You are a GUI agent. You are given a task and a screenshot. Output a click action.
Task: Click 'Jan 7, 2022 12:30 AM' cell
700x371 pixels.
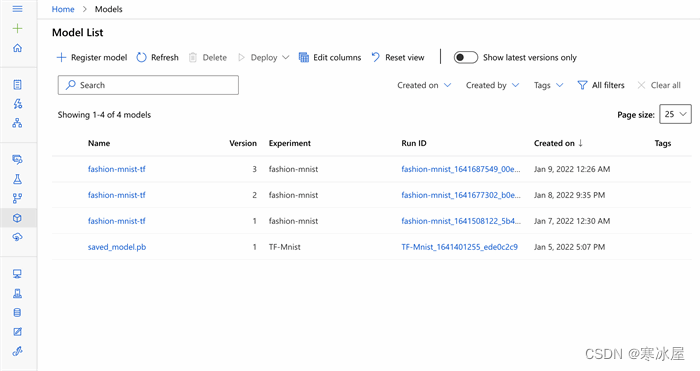(572, 221)
